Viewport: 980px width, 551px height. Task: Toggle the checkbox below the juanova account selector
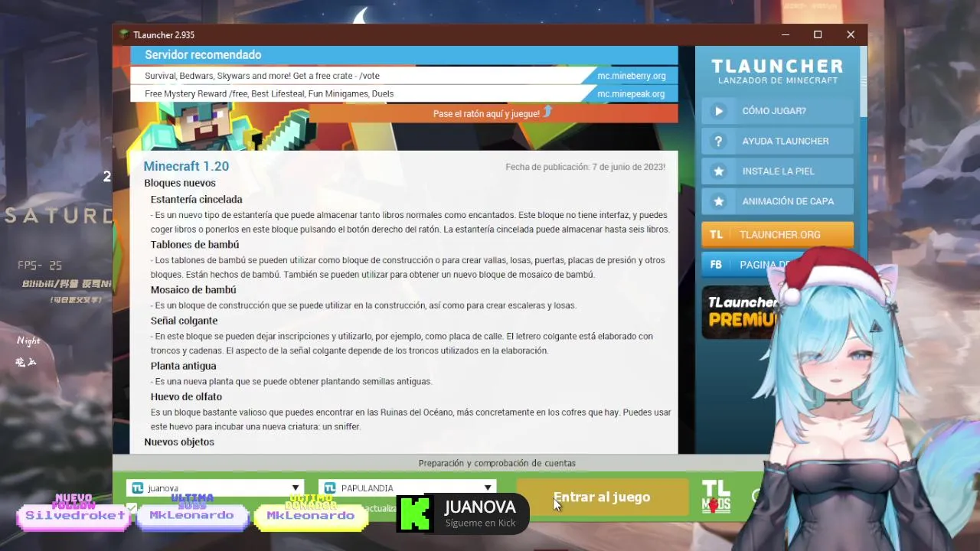point(132,507)
